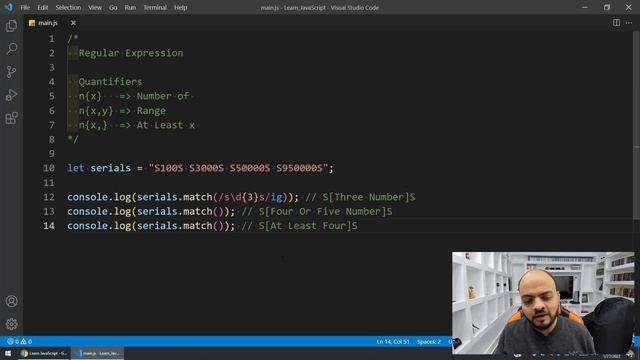Open the Run menu
The image size is (640, 360).
click(130, 7)
